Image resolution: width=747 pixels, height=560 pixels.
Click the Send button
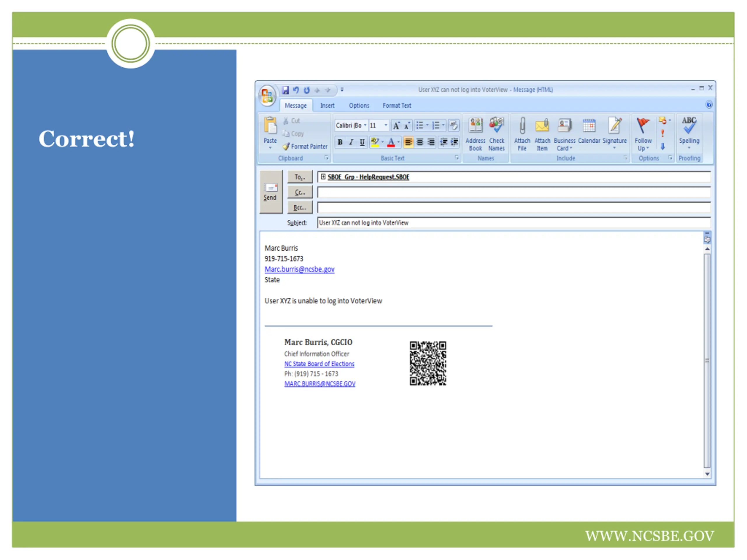271,192
